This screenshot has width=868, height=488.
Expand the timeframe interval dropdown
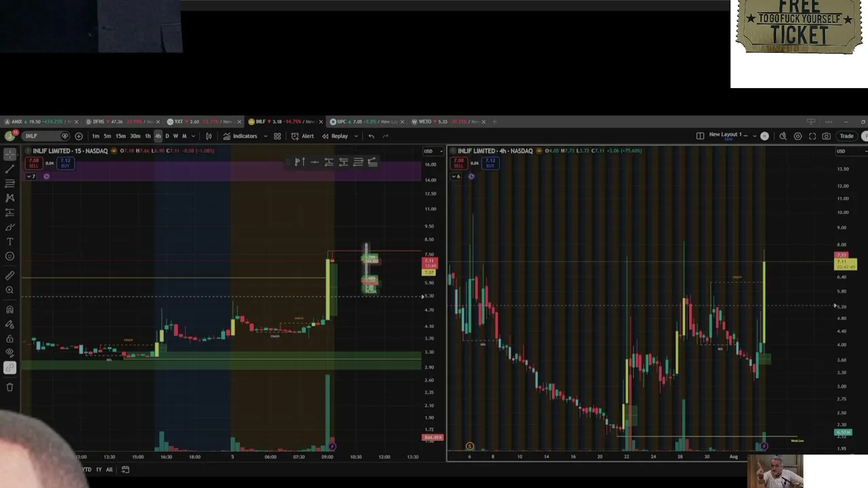pyautogui.click(x=193, y=136)
